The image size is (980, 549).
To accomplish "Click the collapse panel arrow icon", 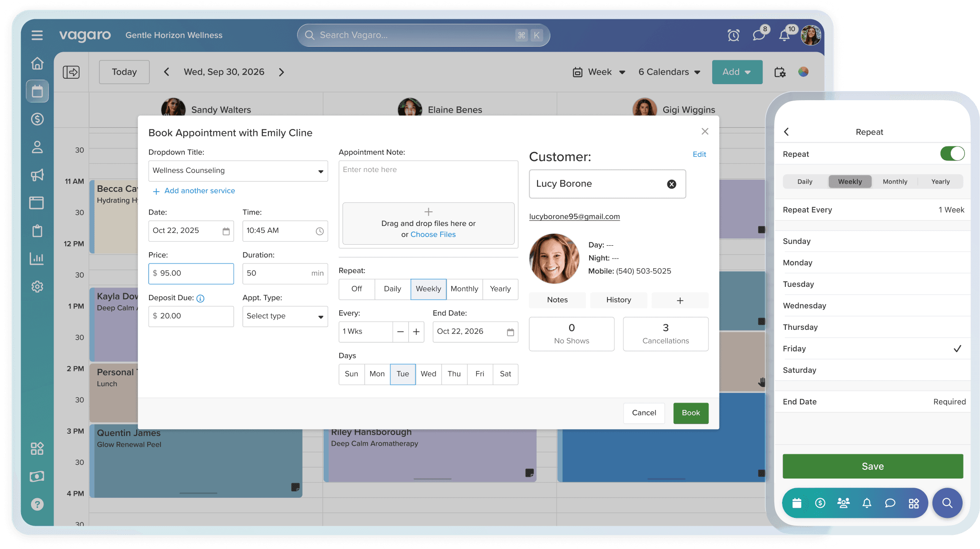I will pos(71,72).
